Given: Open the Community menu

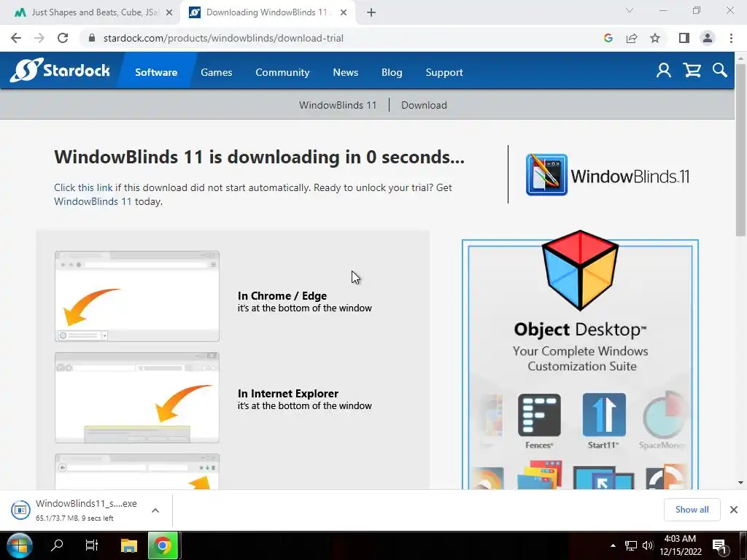Looking at the screenshot, I should coord(282,72).
